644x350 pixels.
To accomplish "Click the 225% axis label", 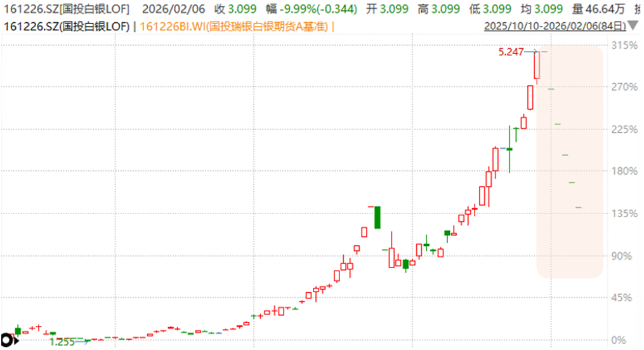I will (624, 130).
